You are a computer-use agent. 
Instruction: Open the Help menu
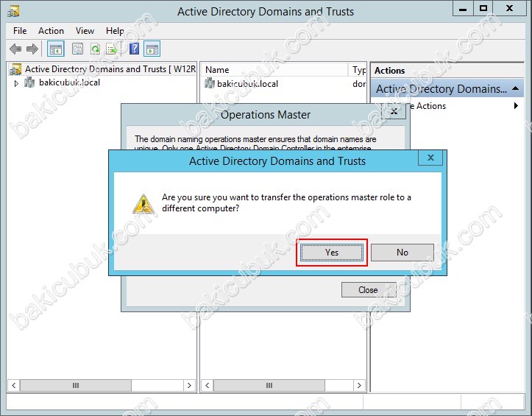[115, 31]
